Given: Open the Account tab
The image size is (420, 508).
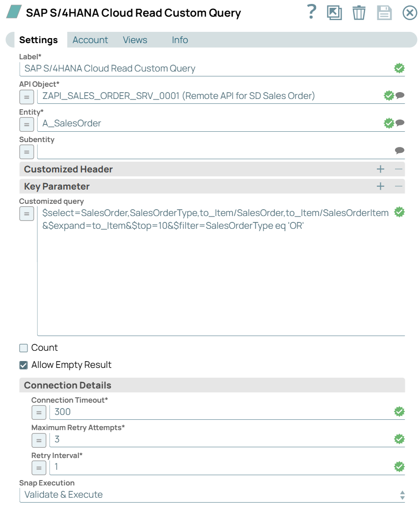Looking at the screenshot, I should click(x=90, y=40).
